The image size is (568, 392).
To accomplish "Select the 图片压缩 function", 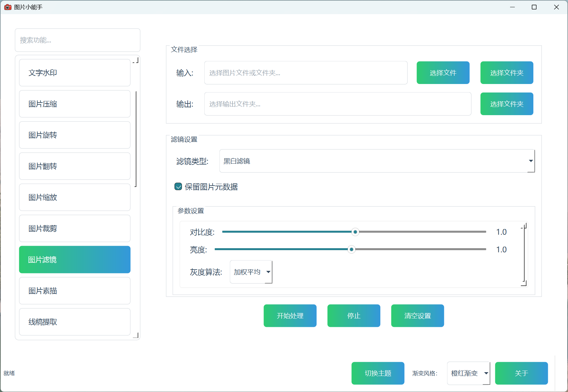I will click(x=74, y=104).
